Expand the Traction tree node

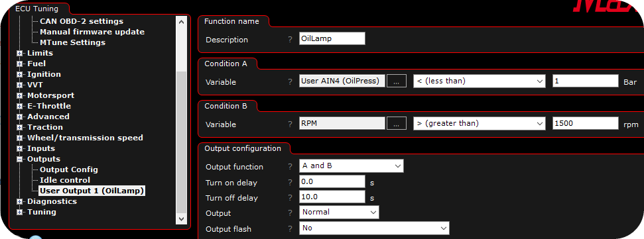tap(19, 128)
